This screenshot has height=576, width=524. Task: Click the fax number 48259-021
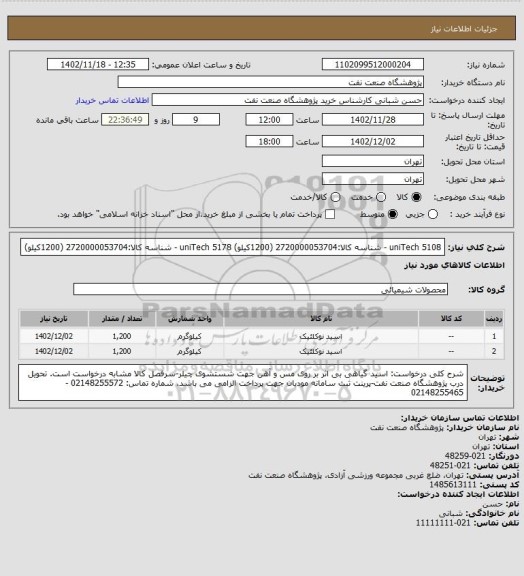[x=466, y=456]
